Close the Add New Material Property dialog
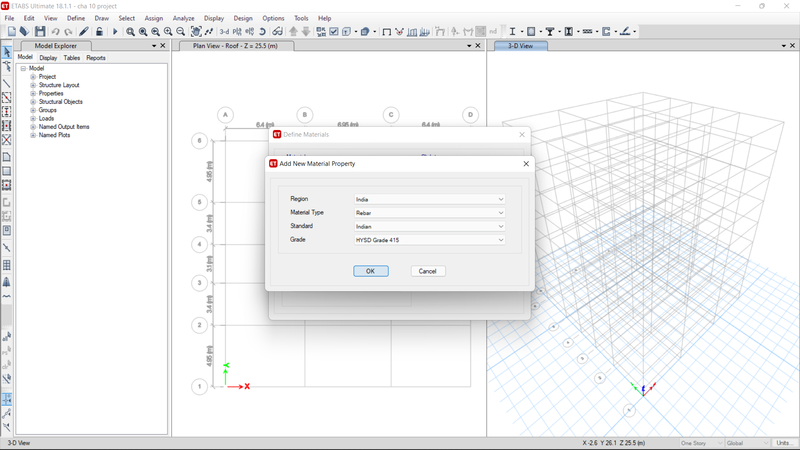 point(526,164)
